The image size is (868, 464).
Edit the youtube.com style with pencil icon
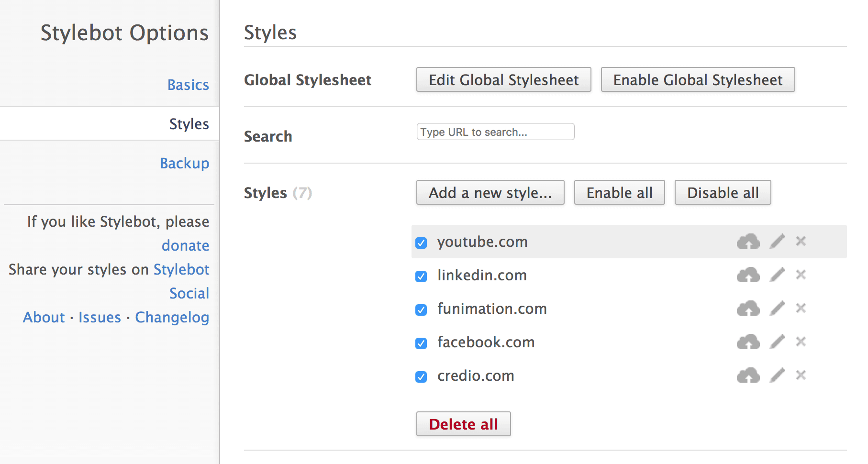777,242
